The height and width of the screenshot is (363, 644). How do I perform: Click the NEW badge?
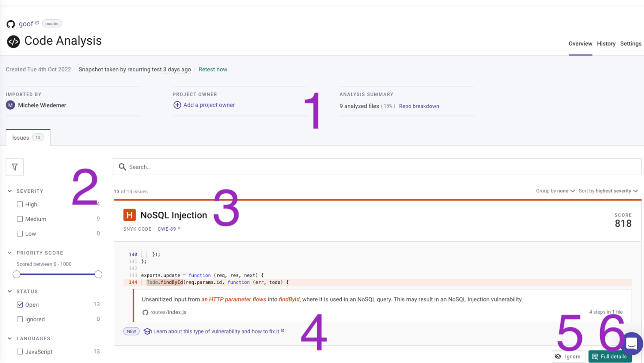(x=131, y=331)
